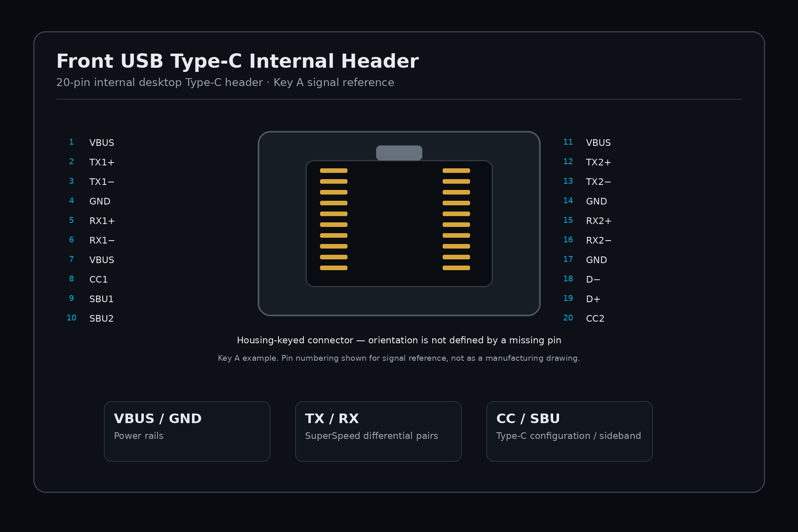Choose the VBUS label beside pin 7
Viewport: 798px width, 532px height.
[x=102, y=260]
